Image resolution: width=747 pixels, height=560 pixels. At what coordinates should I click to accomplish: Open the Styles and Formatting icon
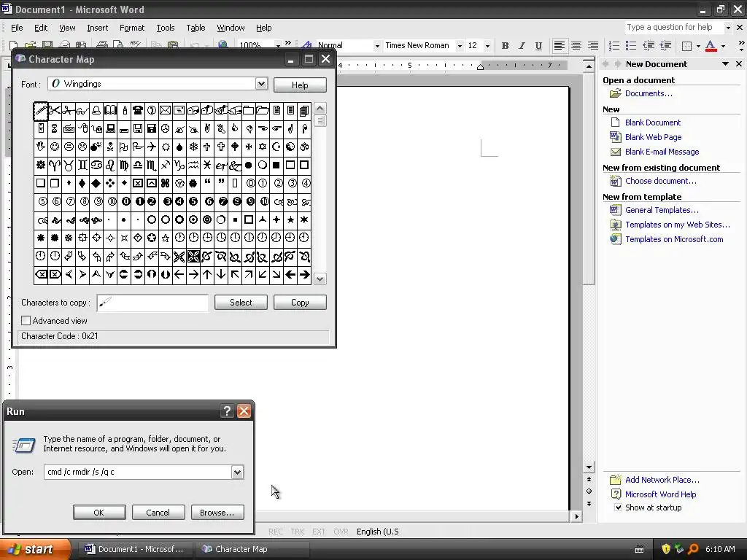point(306,46)
